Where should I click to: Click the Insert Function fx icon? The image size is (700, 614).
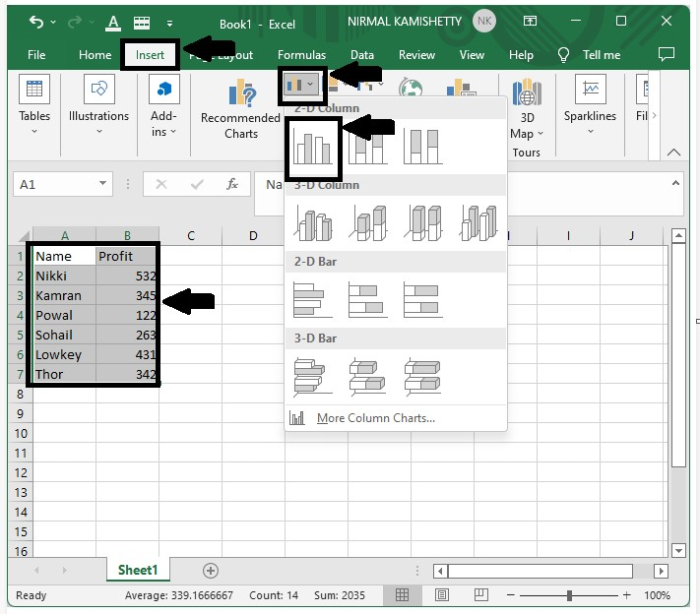pos(232,184)
